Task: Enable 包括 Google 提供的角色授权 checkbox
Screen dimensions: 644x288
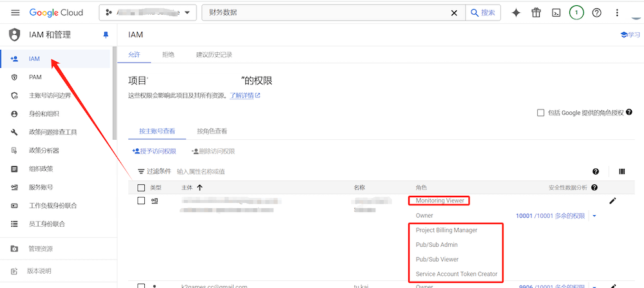Action: point(541,113)
